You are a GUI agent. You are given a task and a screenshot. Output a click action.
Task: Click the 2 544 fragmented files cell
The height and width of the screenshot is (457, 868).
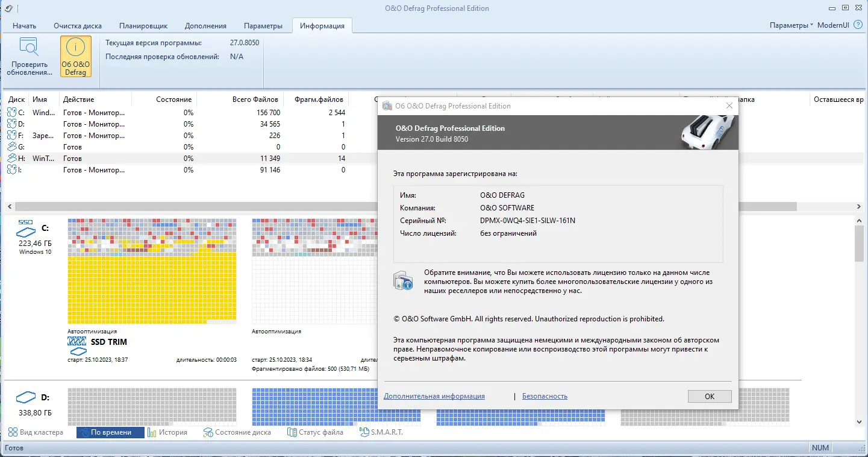click(x=337, y=113)
